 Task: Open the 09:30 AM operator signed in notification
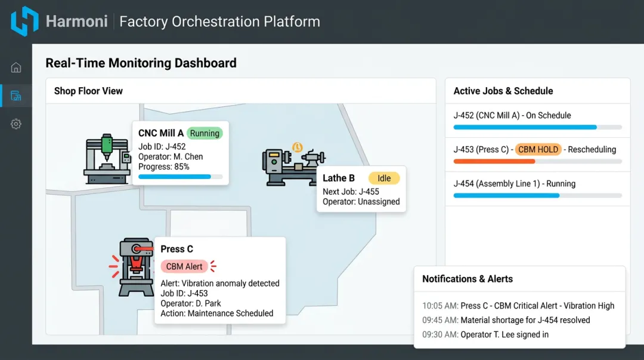[x=485, y=334]
